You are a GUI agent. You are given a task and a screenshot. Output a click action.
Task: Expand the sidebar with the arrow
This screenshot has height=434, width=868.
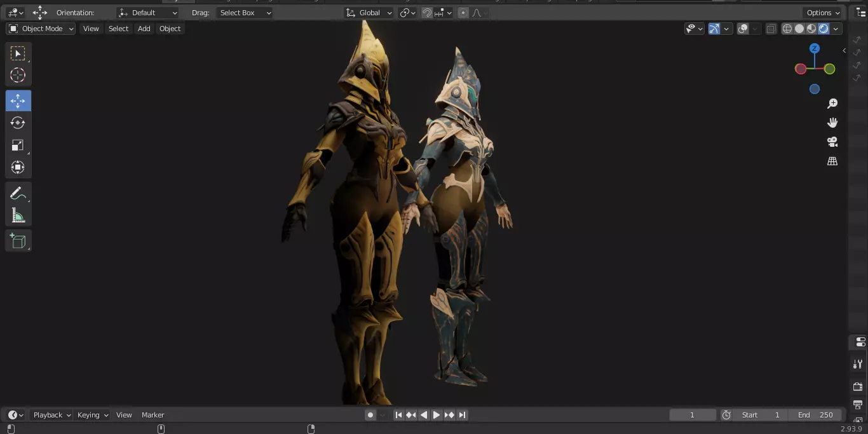point(844,50)
